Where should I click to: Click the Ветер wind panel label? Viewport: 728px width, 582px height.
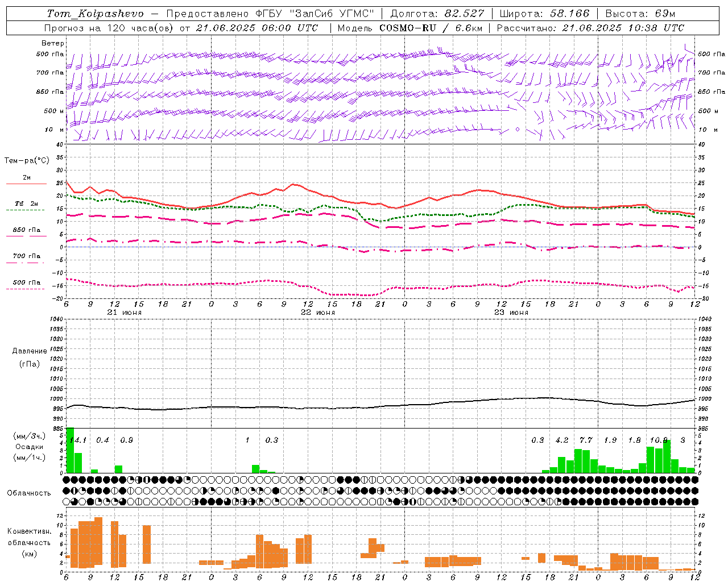[53, 43]
